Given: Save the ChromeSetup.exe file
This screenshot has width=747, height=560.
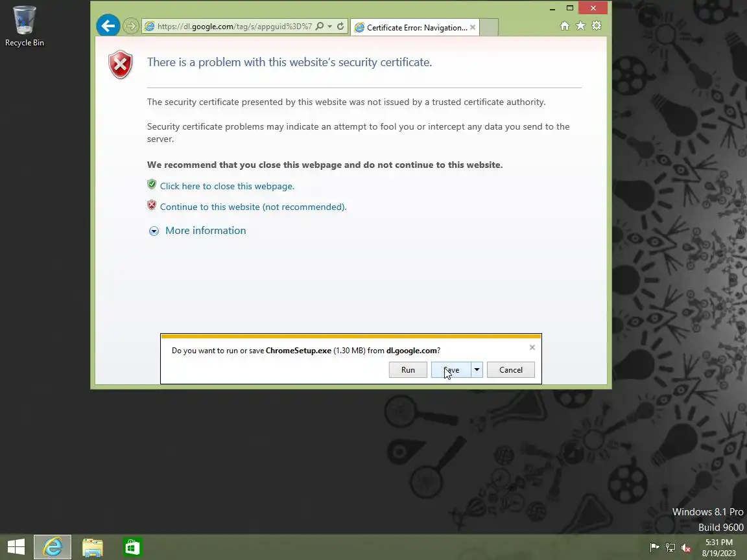Looking at the screenshot, I should coord(451,370).
